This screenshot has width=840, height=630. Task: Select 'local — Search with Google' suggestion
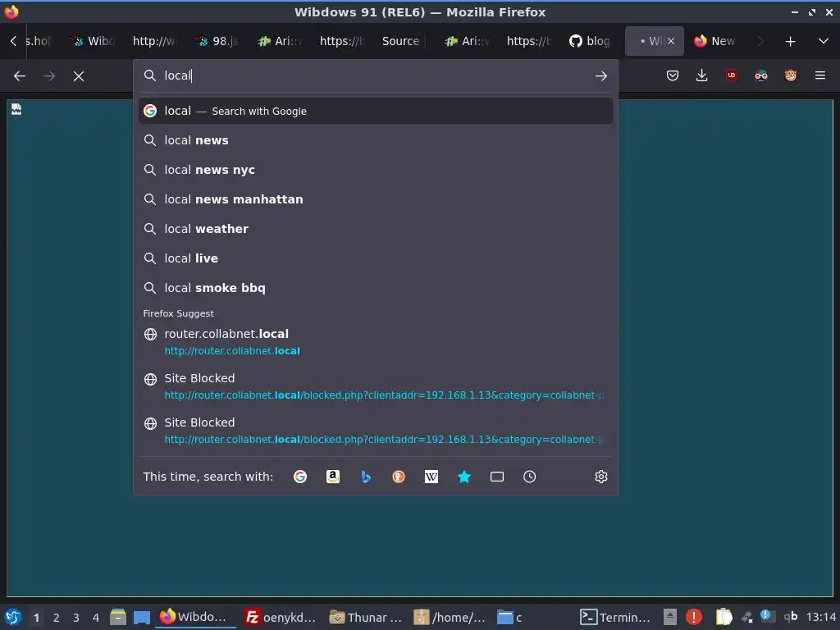[376, 111]
